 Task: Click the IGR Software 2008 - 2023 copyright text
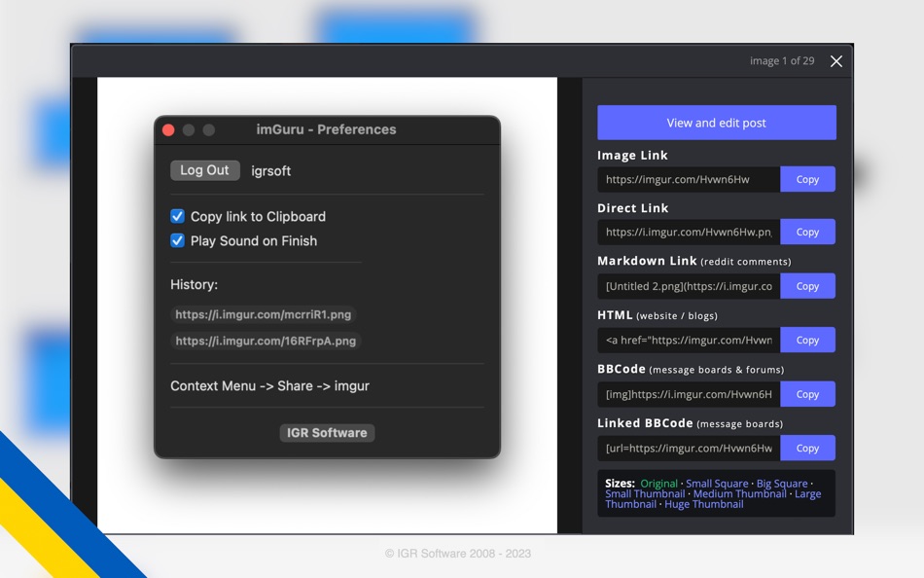[x=458, y=554]
